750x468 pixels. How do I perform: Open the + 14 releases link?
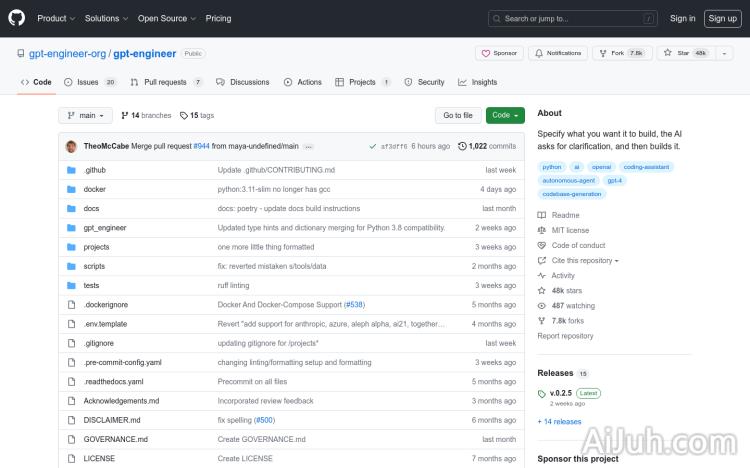[559, 421]
